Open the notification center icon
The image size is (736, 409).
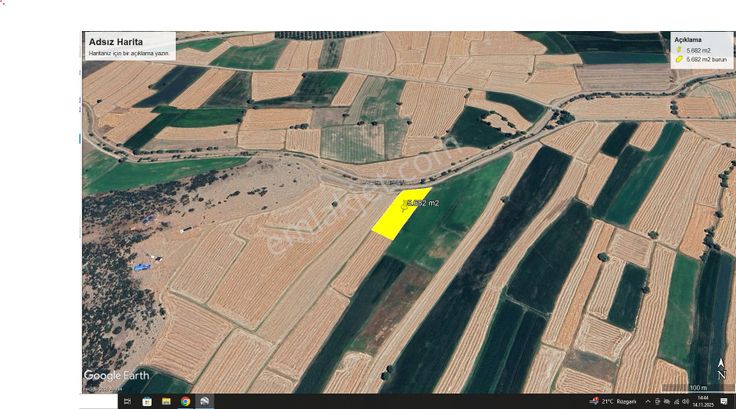pos(724,401)
